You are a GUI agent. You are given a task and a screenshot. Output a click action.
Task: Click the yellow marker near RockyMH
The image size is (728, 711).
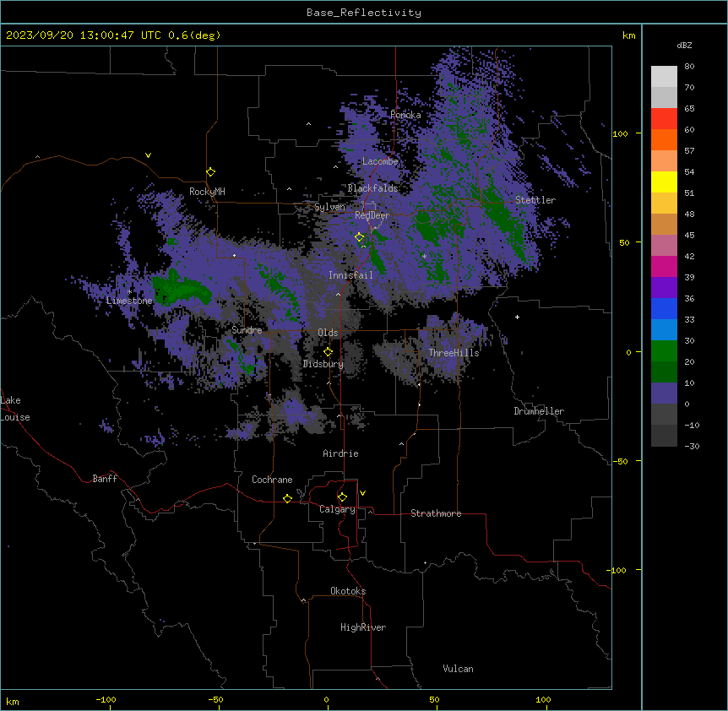pos(210,172)
